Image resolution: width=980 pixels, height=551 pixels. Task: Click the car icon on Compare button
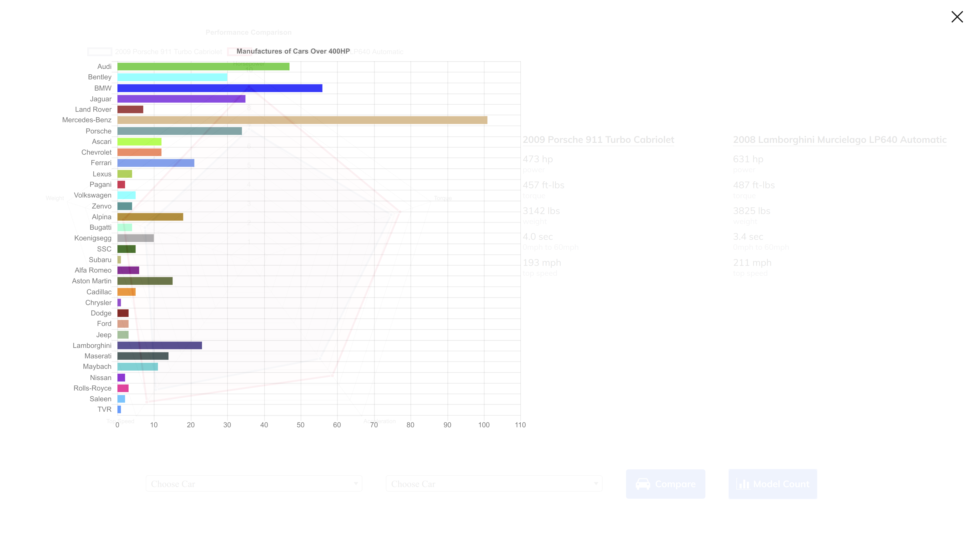tap(643, 484)
